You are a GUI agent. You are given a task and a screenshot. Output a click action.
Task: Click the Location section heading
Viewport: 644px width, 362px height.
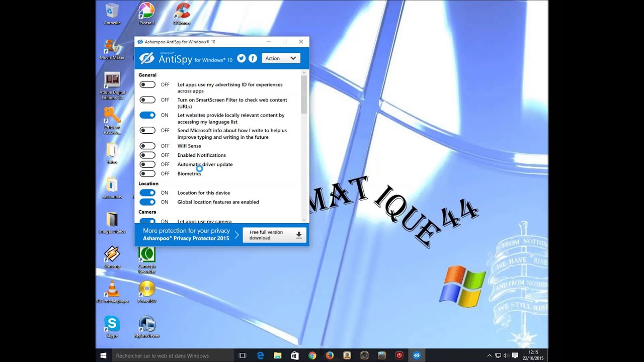pos(148,184)
